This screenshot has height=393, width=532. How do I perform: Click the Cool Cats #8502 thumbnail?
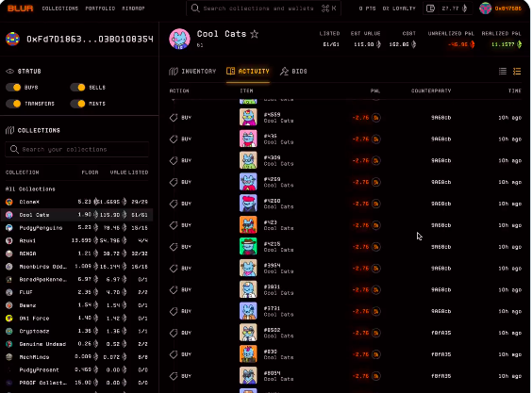point(248,333)
